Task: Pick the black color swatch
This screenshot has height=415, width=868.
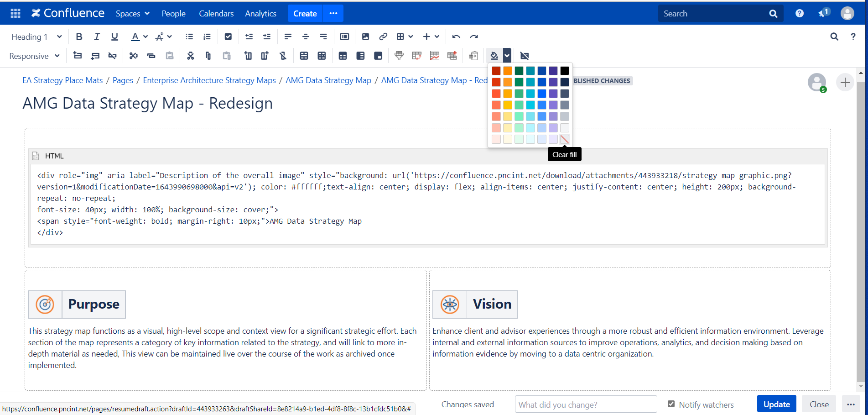Action: tap(565, 71)
